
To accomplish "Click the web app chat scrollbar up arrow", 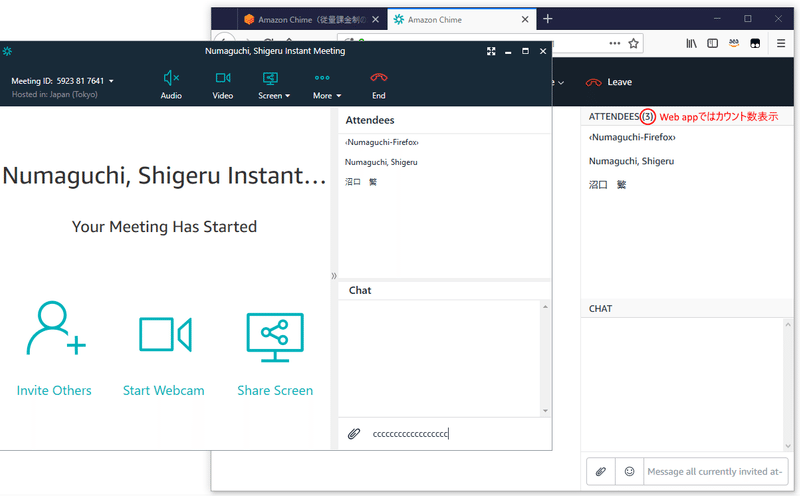I will (x=788, y=325).
